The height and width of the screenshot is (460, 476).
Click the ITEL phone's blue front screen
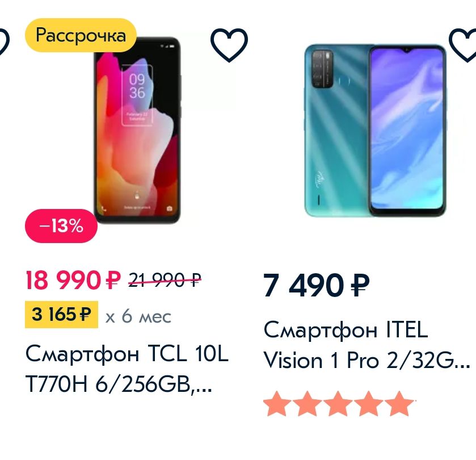(x=407, y=129)
